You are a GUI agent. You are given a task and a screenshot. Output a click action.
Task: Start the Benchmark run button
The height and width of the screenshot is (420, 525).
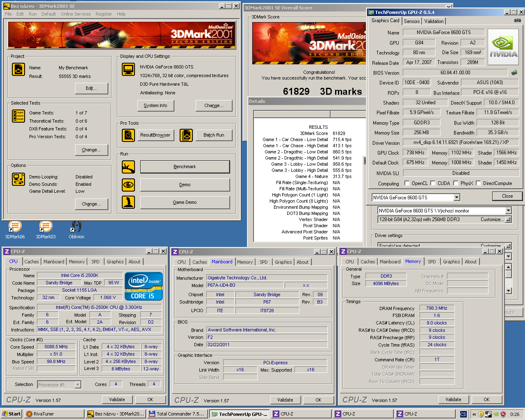click(x=185, y=167)
